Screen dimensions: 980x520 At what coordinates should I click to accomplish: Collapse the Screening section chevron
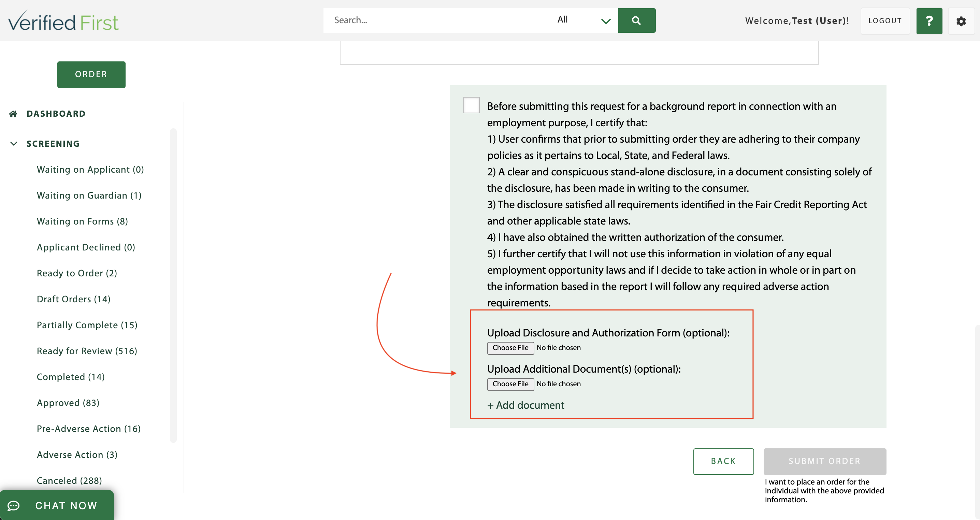point(14,143)
